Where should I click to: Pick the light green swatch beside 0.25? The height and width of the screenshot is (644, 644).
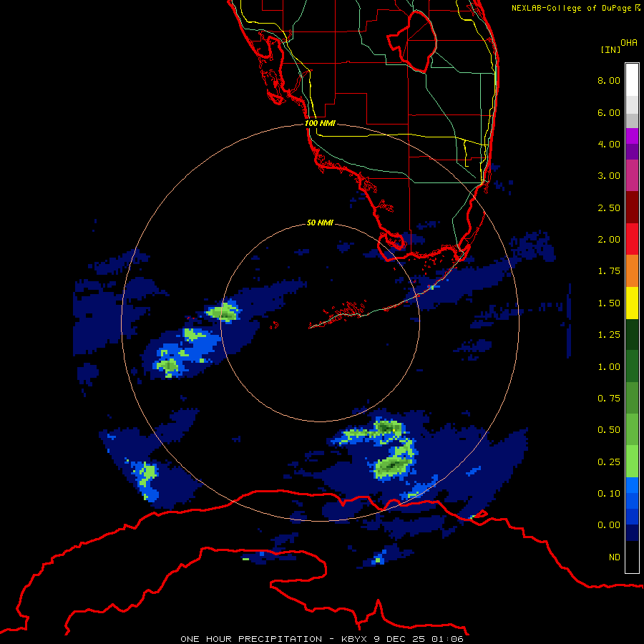click(632, 462)
